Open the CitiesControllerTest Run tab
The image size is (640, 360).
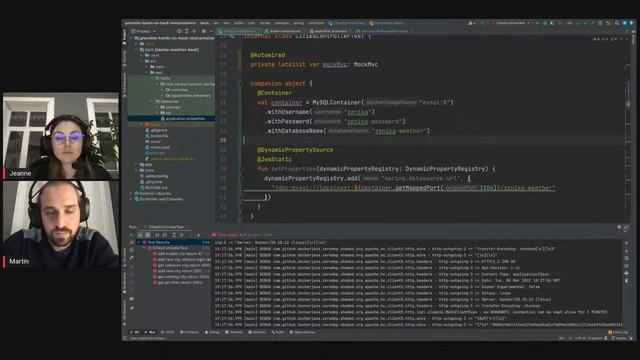[x=166, y=227]
